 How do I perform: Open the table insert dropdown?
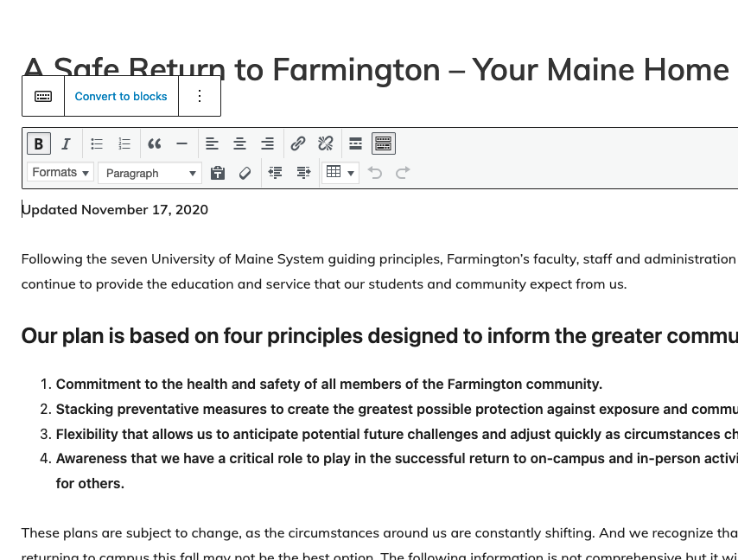(x=340, y=173)
